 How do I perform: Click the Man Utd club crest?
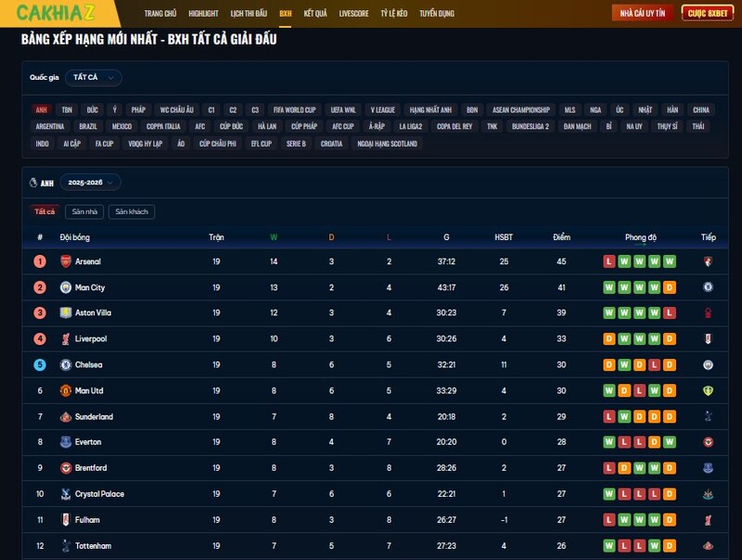tap(66, 391)
